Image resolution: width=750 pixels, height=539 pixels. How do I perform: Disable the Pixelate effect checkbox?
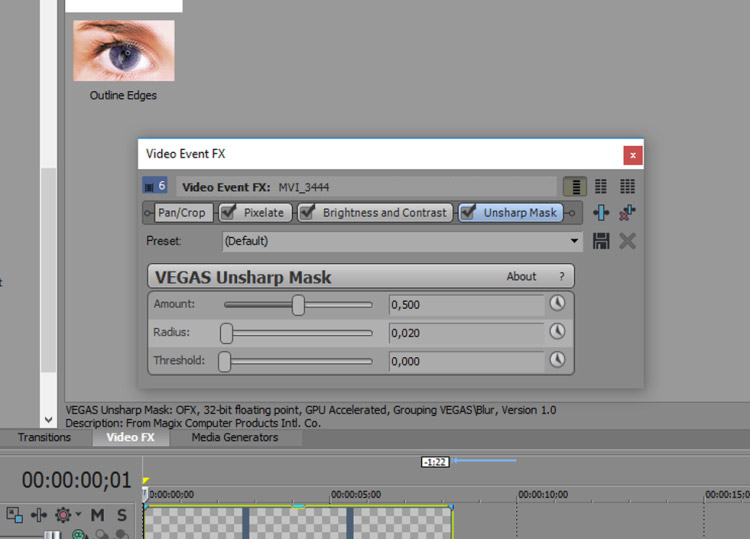click(229, 212)
